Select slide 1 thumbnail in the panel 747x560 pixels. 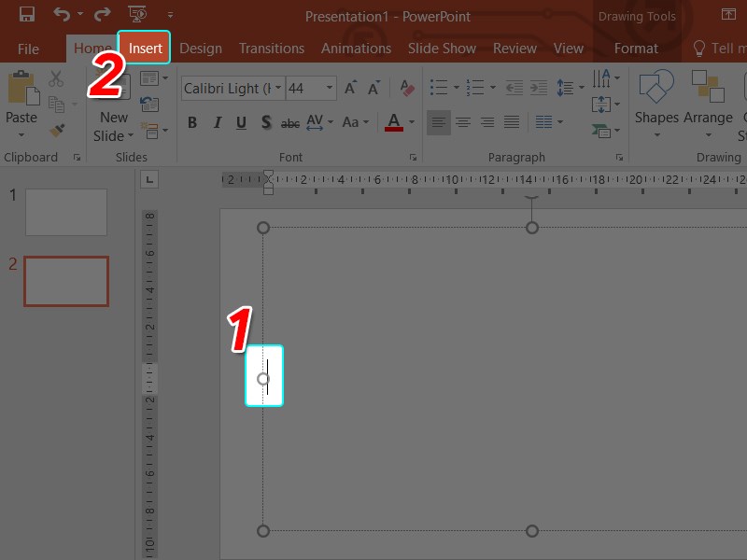click(66, 212)
